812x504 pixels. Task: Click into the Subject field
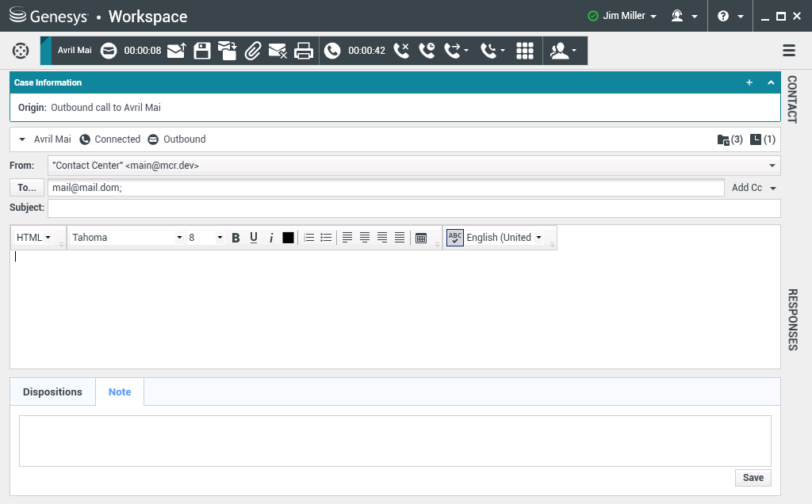point(414,208)
